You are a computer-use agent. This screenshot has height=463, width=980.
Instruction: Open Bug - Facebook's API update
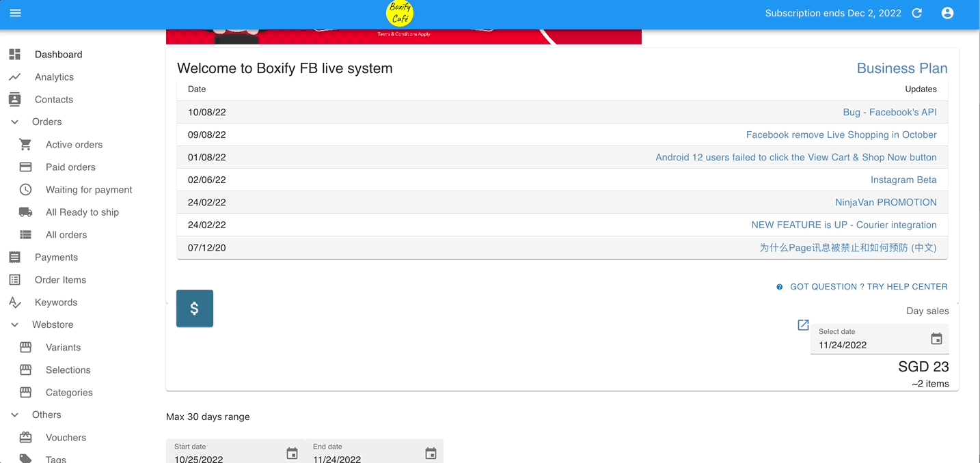pyautogui.click(x=890, y=112)
